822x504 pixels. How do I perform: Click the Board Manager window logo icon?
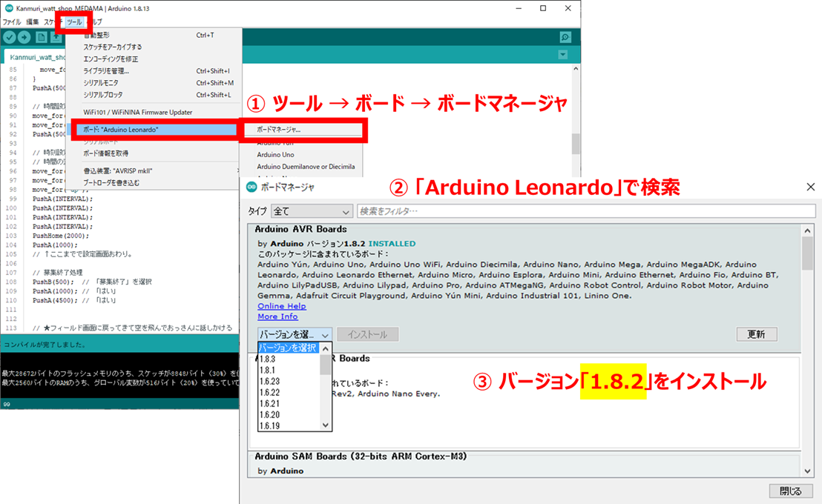(x=251, y=187)
